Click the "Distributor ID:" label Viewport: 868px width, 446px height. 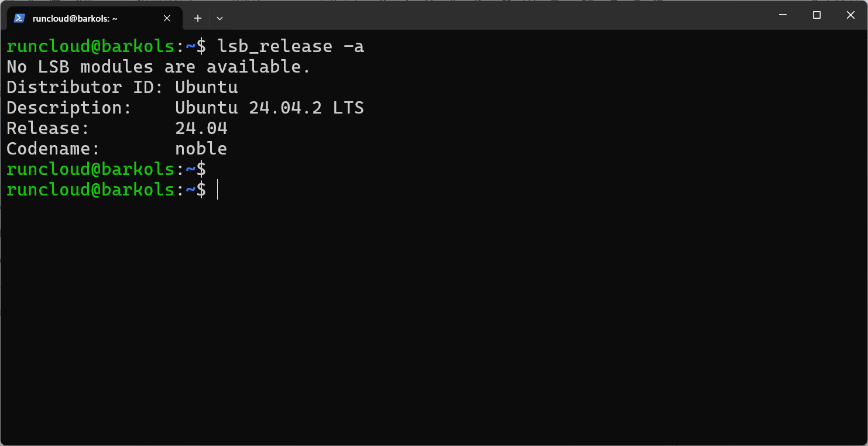point(85,87)
